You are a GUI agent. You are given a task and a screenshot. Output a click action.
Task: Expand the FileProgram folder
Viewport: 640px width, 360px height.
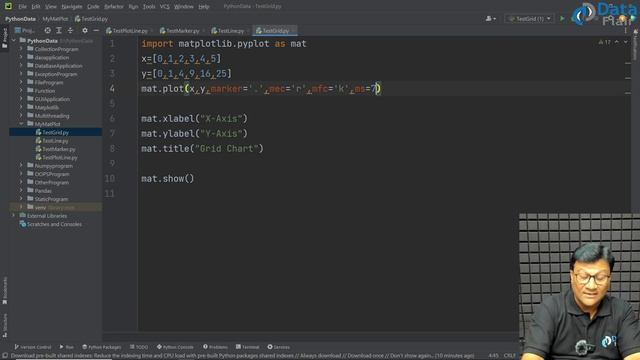pos(21,82)
